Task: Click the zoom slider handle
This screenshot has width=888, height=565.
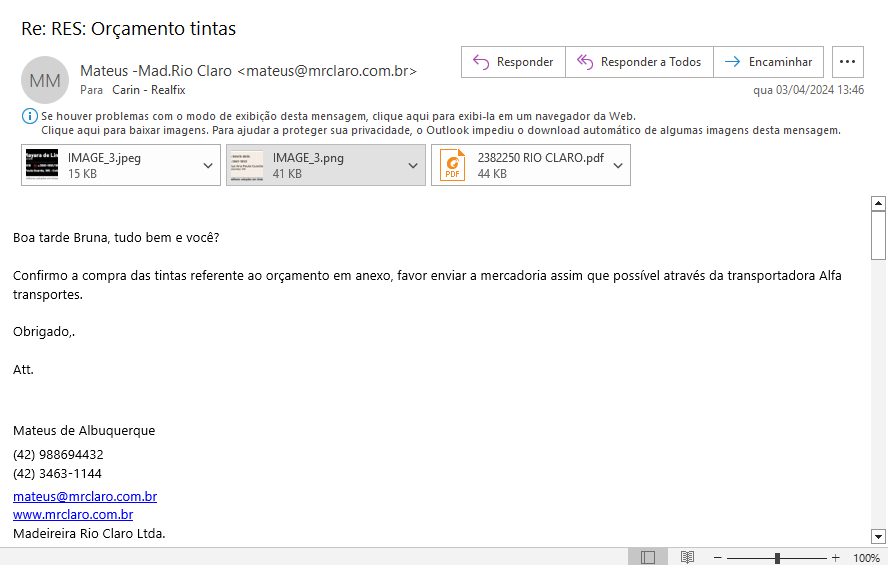Action: [777, 557]
